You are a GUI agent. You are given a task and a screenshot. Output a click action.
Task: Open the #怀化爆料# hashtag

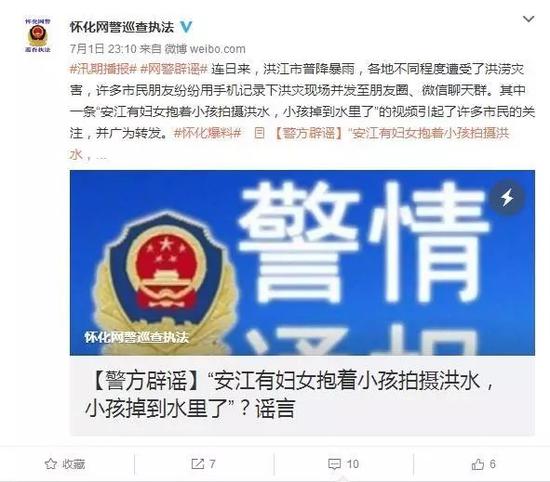[208, 133]
